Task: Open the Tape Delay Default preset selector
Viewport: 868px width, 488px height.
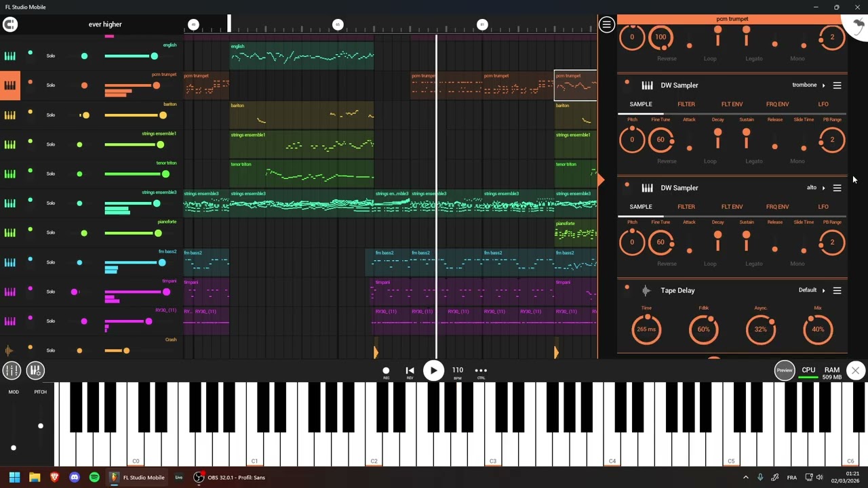Action: click(812, 290)
